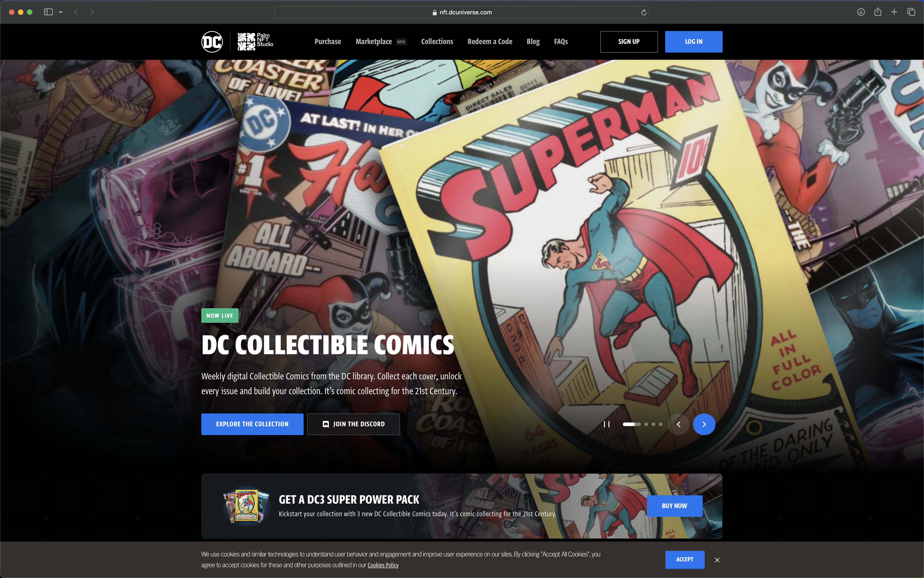Open the Marketplace menu item
Screen dimensions: 924x578
point(373,42)
